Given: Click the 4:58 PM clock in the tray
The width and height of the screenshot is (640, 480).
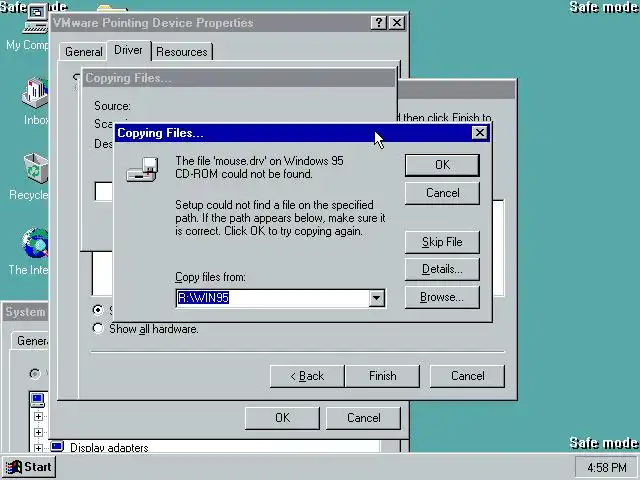Looking at the screenshot, I should pyautogui.click(x=607, y=467).
